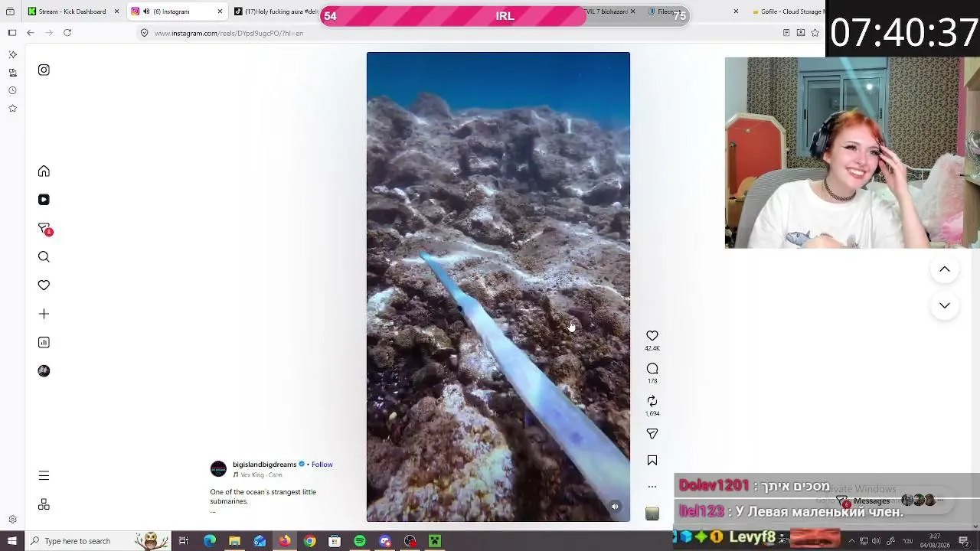Screen dimensions: 980x551
Task: Toggle the reel's sound with speaker icon
Action: click(615, 507)
